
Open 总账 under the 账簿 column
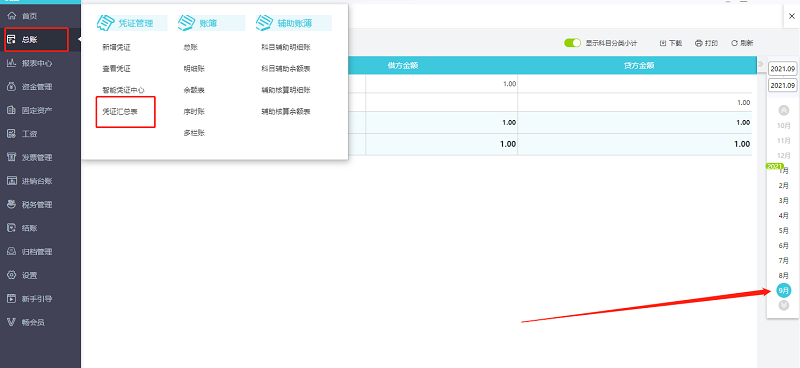click(191, 47)
